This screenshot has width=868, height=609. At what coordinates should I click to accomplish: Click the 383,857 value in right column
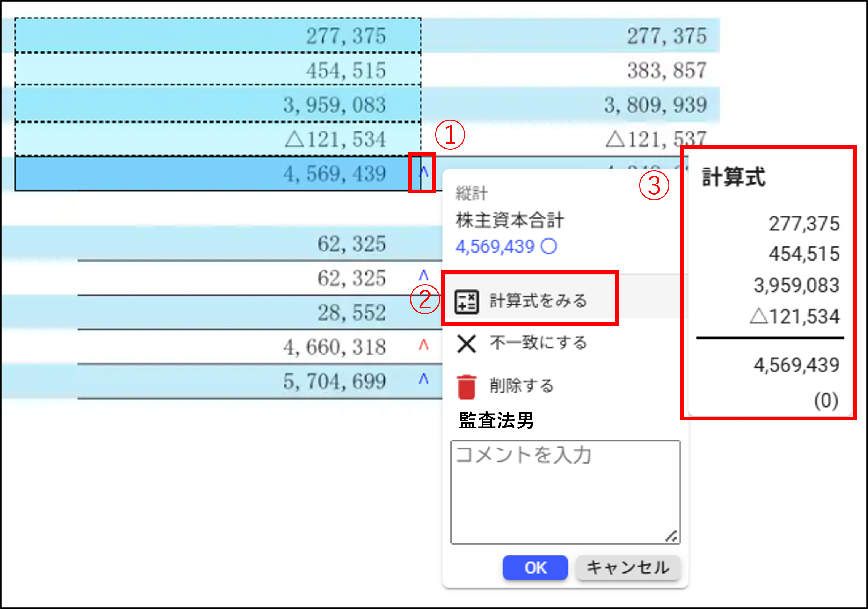(666, 70)
